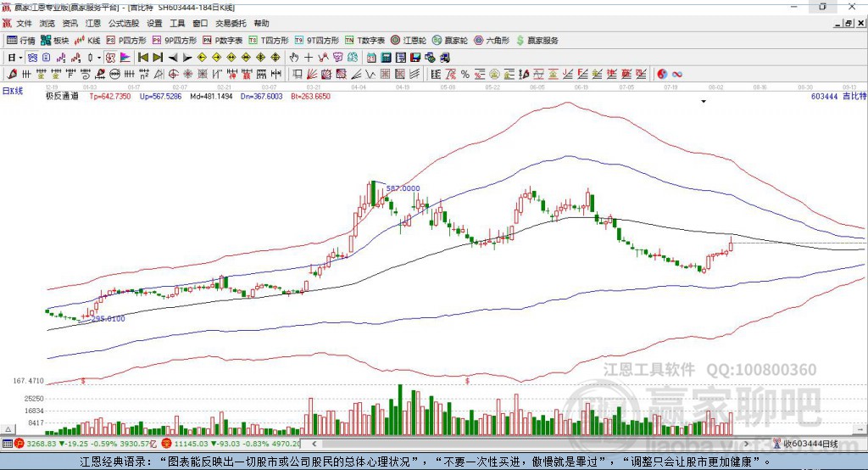The height and width of the screenshot is (470, 868).
Task: Click the yellow diamond left-arrow icon
Action: coord(202,58)
